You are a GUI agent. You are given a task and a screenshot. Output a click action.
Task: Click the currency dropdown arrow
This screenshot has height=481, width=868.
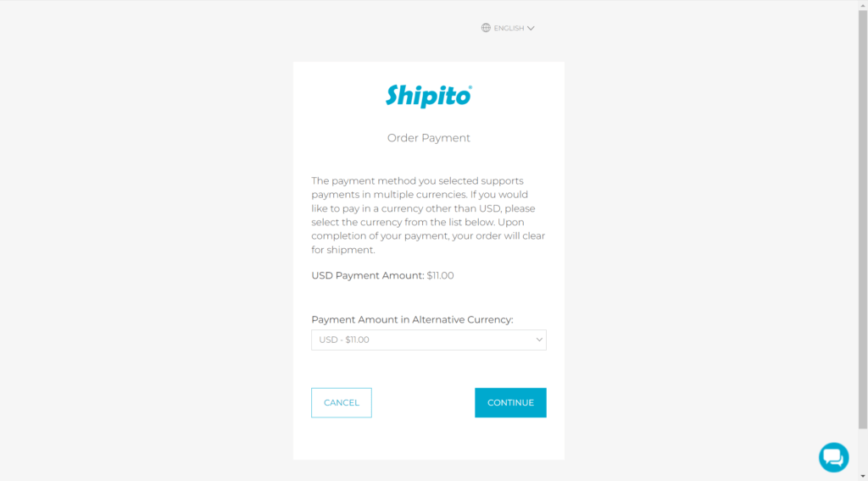(538, 340)
